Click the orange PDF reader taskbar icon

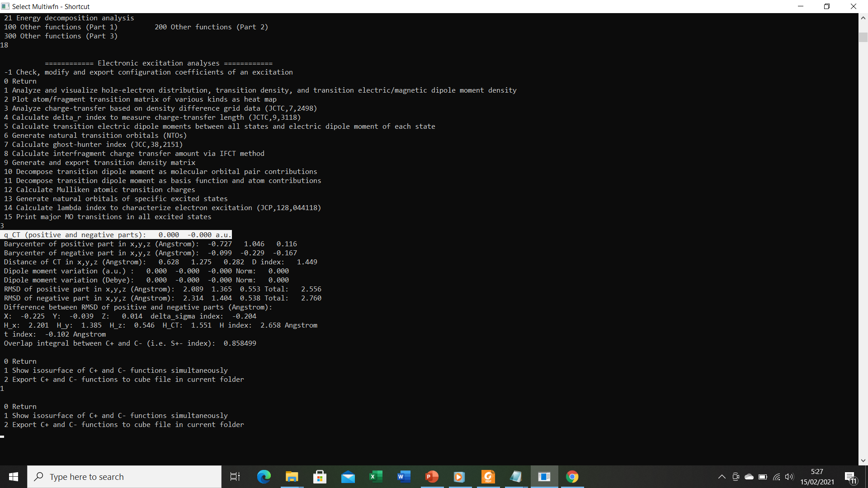click(x=488, y=477)
